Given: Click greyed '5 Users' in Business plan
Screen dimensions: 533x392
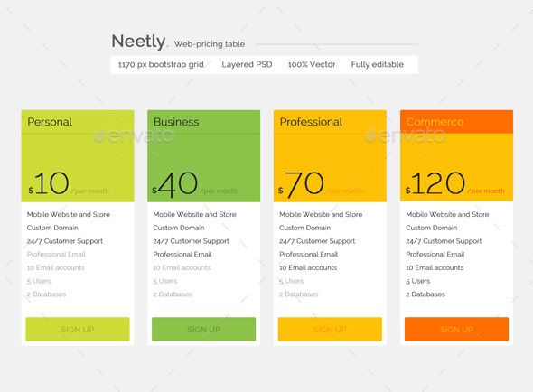Looking at the screenshot, I should (164, 281).
